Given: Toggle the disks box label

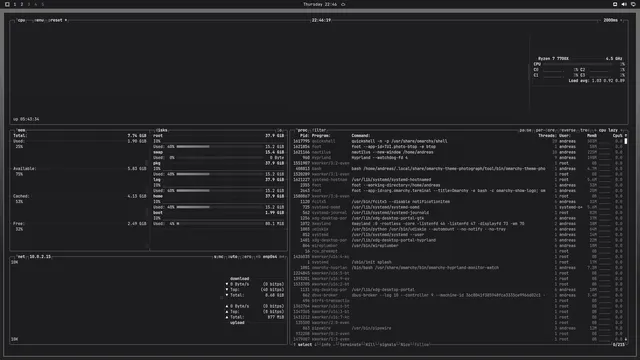Looking at the screenshot, I should coord(162,130).
